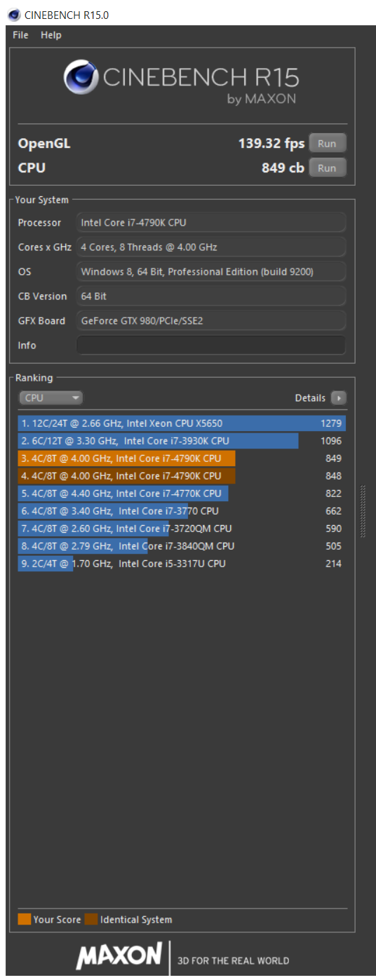This screenshot has width=376, height=980.
Task: Run the OpenGL benchmark
Action: point(327,144)
